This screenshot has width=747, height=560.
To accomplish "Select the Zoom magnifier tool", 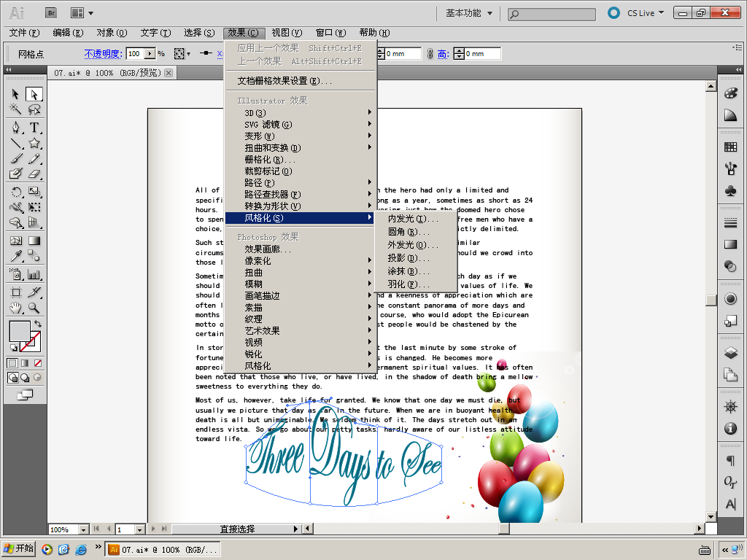I will point(34,308).
